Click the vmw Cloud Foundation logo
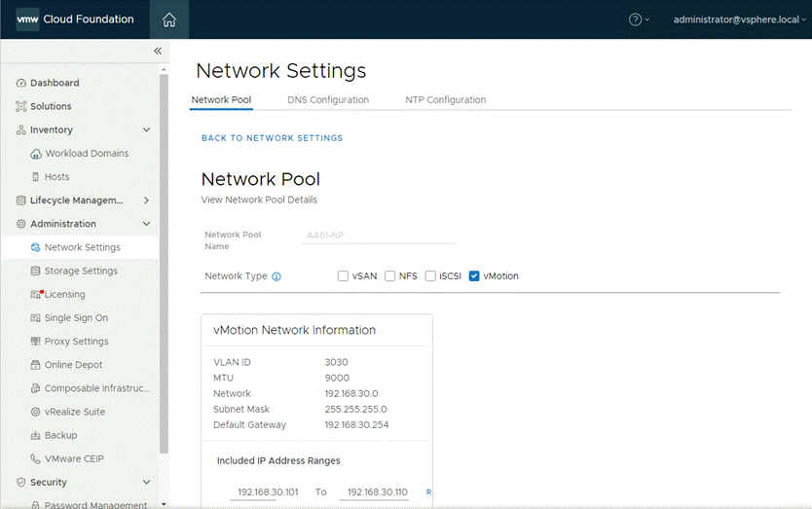 tap(75, 19)
